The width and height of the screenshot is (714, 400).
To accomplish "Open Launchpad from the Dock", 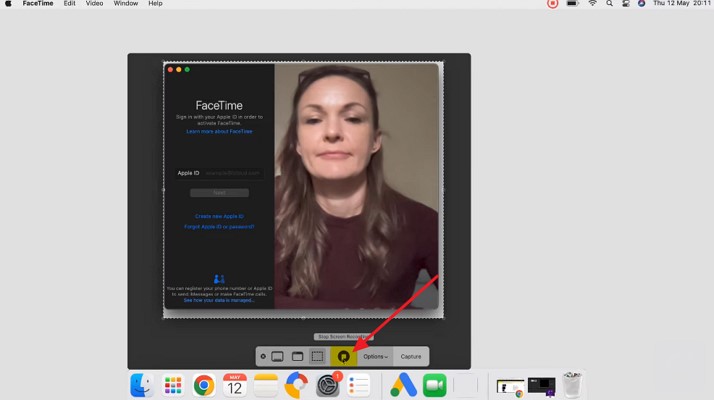I will (173, 385).
